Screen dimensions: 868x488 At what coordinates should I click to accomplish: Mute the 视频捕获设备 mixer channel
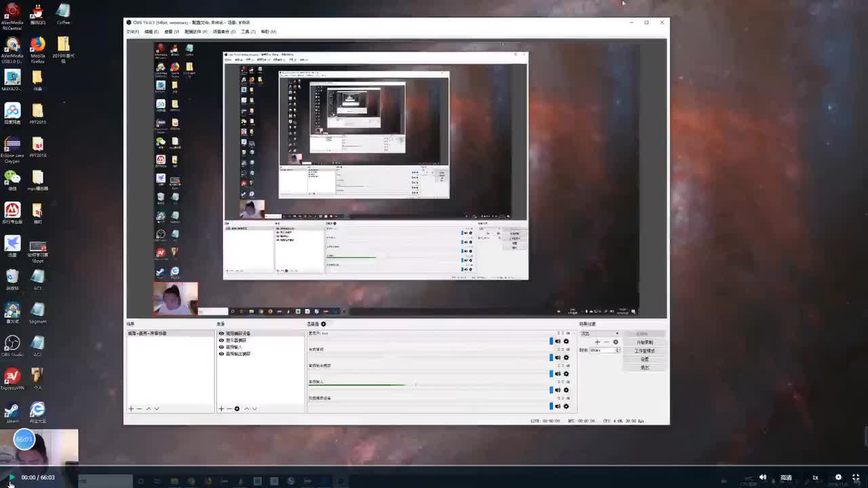click(558, 407)
